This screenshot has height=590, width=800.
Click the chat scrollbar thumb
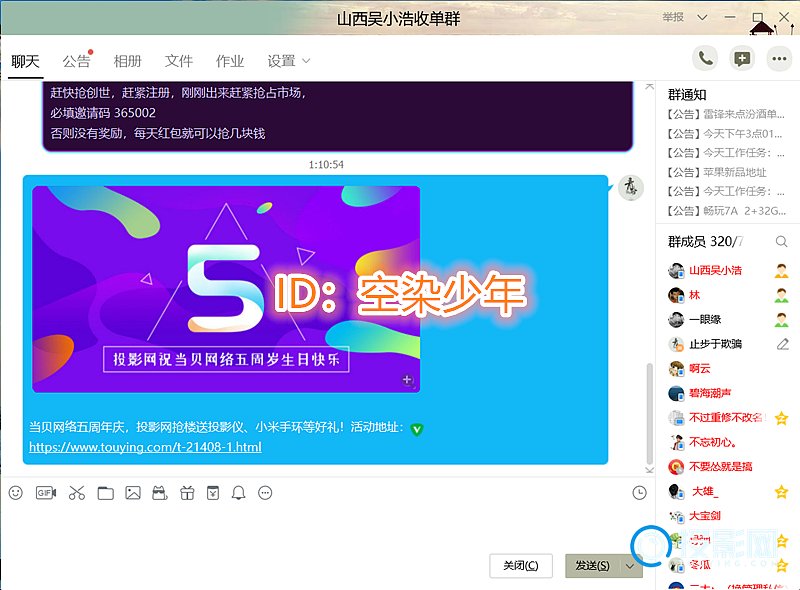point(649,412)
